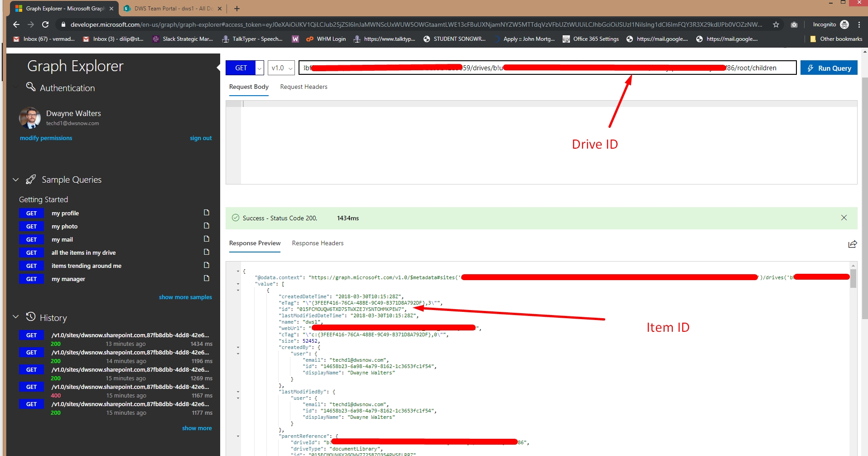868x456 pixels.
Task: Run items trending around me query
Action: tap(86, 266)
